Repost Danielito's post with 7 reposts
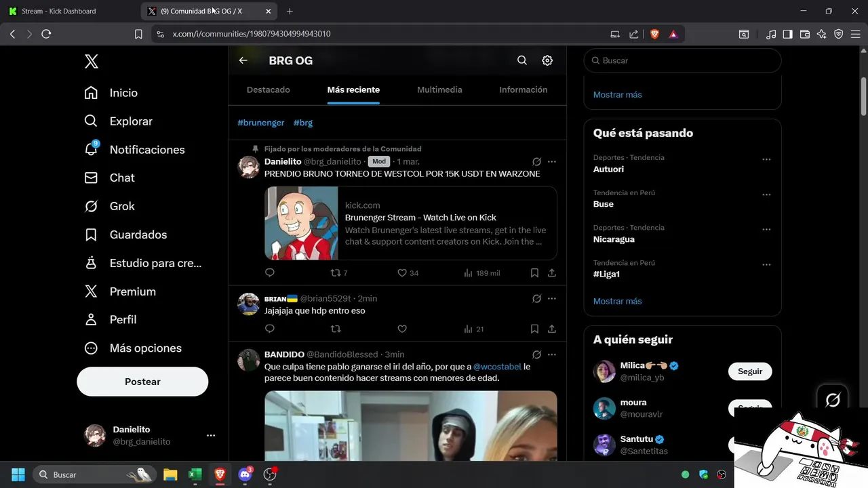The width and height of the screenshot is (868, 488). [338, 273]
